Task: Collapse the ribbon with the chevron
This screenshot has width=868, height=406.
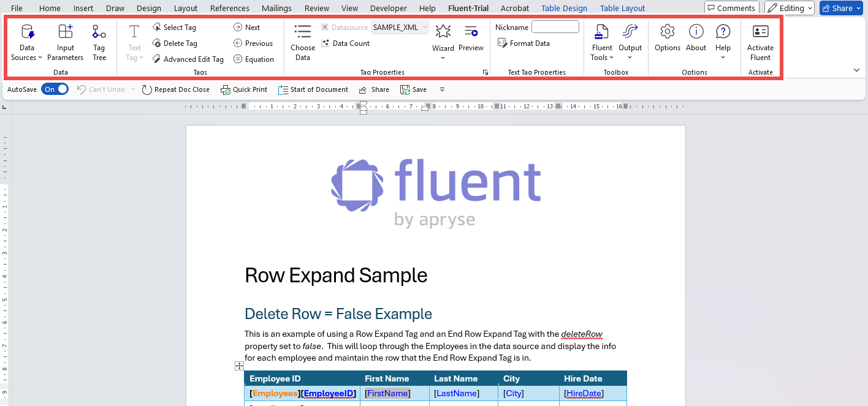Action: click(x=856, y=70)
